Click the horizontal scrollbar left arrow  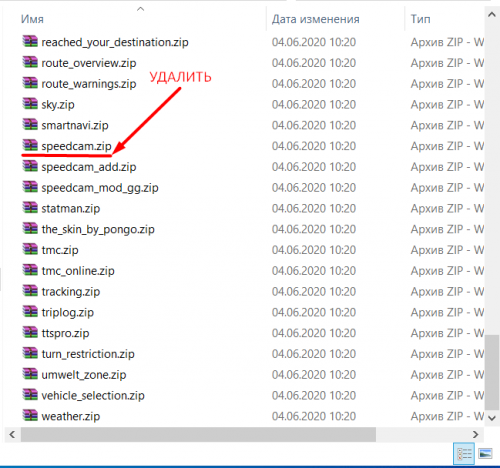pos(12,434)
